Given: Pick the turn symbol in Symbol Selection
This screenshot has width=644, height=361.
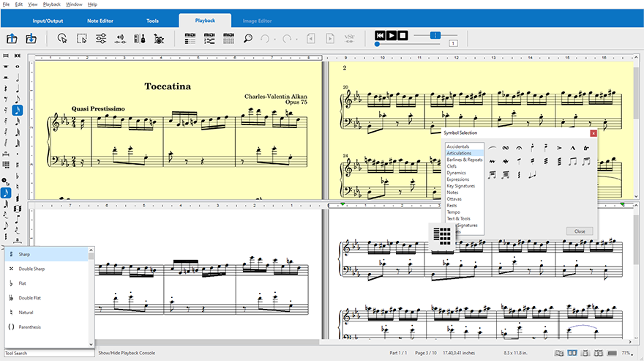Looking at the screenshot, I should (x=506, y=148).
